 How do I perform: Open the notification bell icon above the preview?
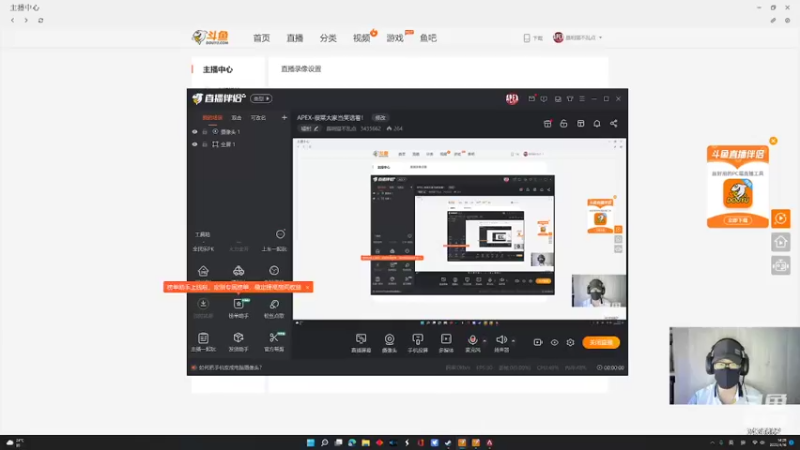(x=596, y=123)
